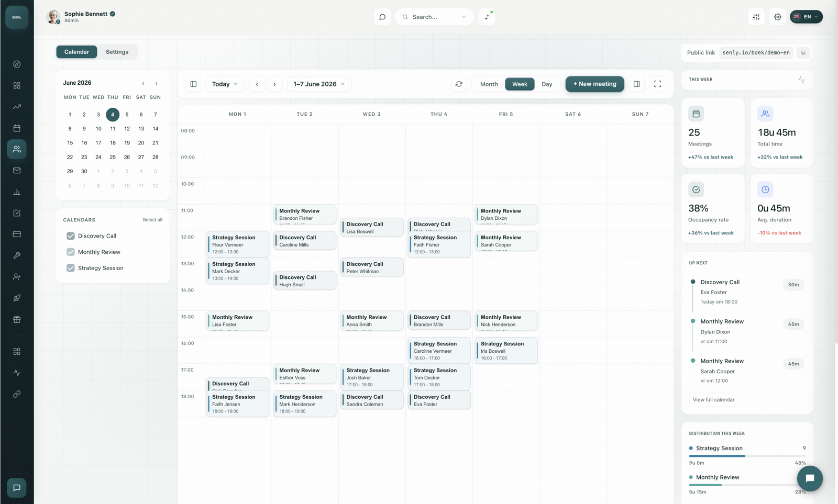
Task: Open Fleur Vermeer Strategy Session event
Action: click(x=238, y=244)
